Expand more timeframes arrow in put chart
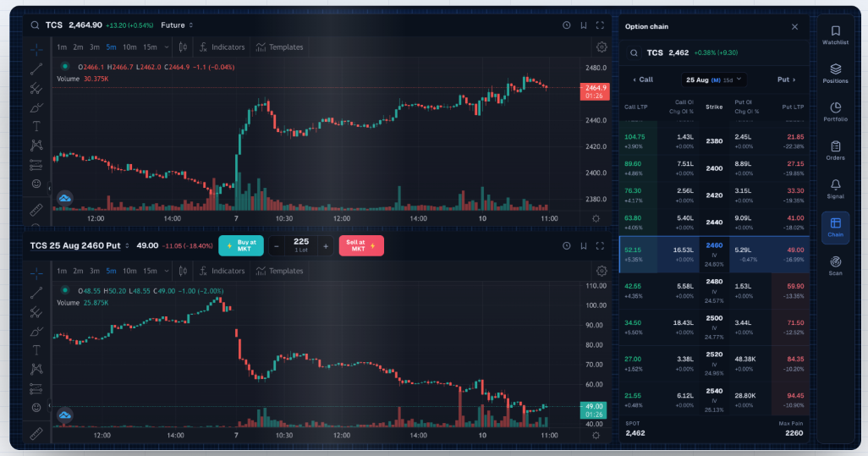 pyautogui.click(x=166, y=272)
